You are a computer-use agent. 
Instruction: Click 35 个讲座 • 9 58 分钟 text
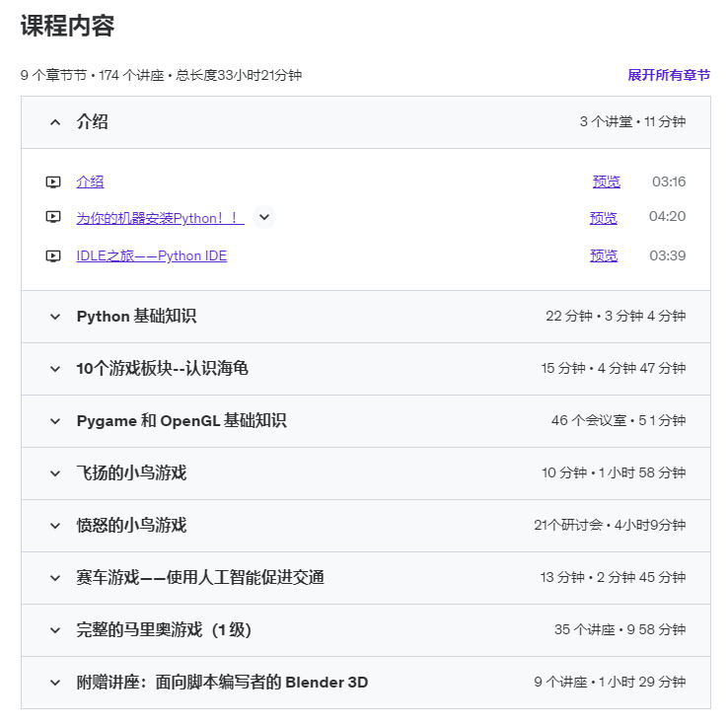[x=619, y=629]
